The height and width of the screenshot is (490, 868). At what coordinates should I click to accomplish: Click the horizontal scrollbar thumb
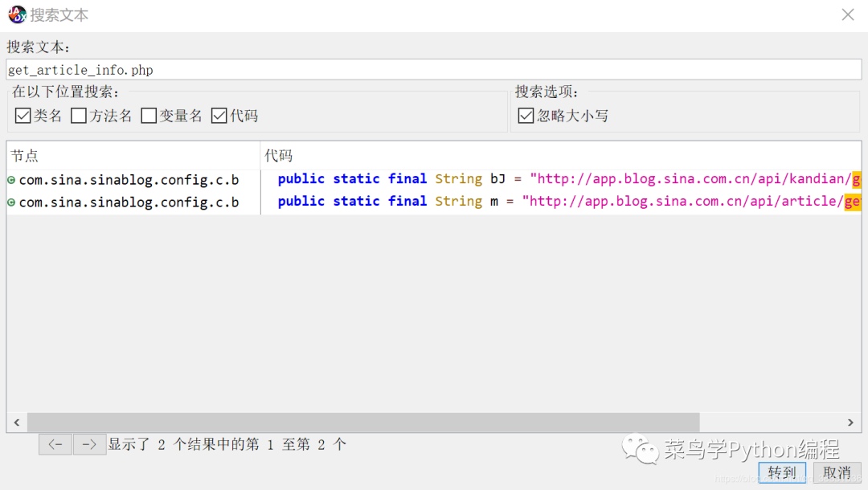(364, 423)
